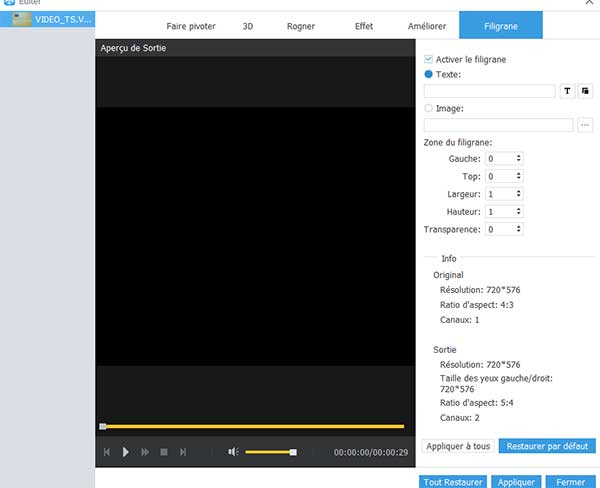Viewport: 600px width, 488px height.
Task: Browse for watermark image (ellipsis button)
Action: click(x=585, y=125)
